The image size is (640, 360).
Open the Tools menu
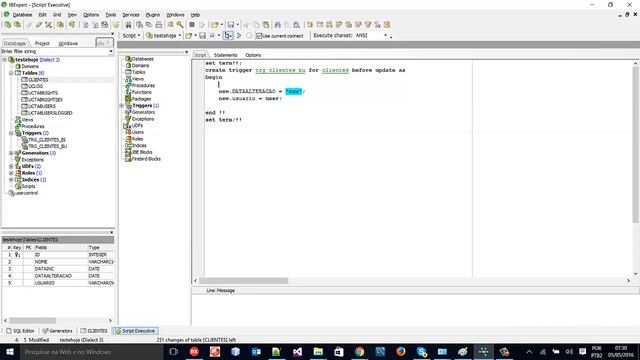click(x=111, y=15)
